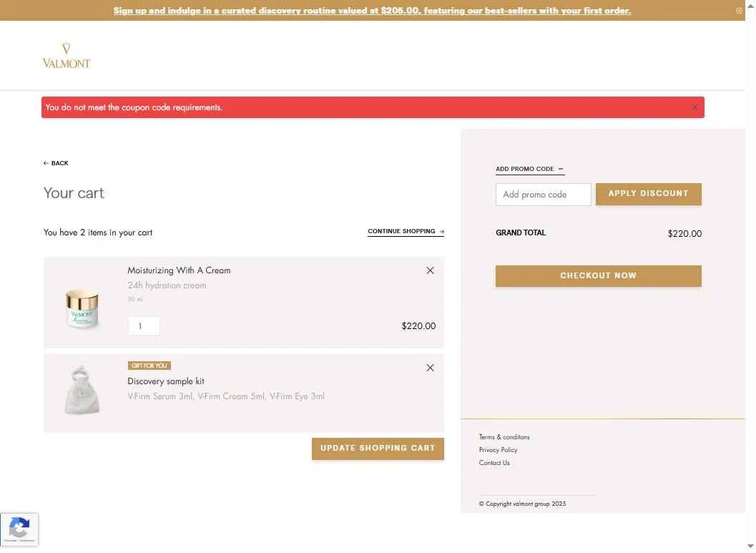Screen dimensions: 756x553
Task: Click the scrollbar down arrow
Action: [751, 546]
